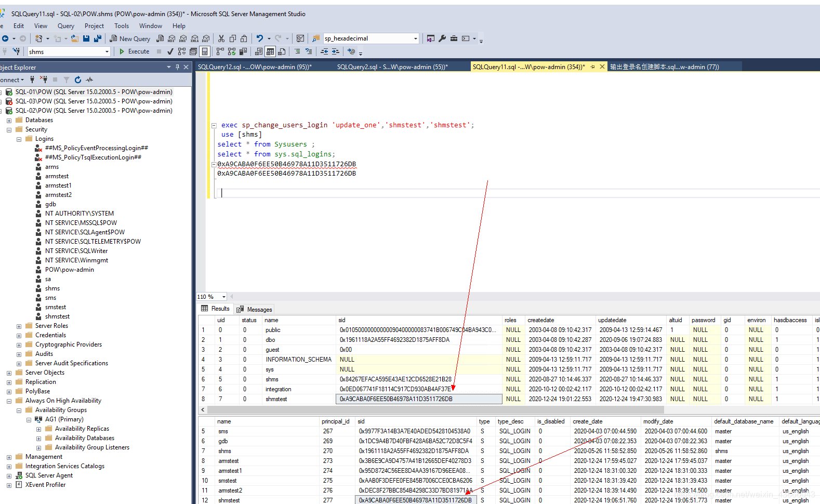Click the sid column header in top grid

418,320
